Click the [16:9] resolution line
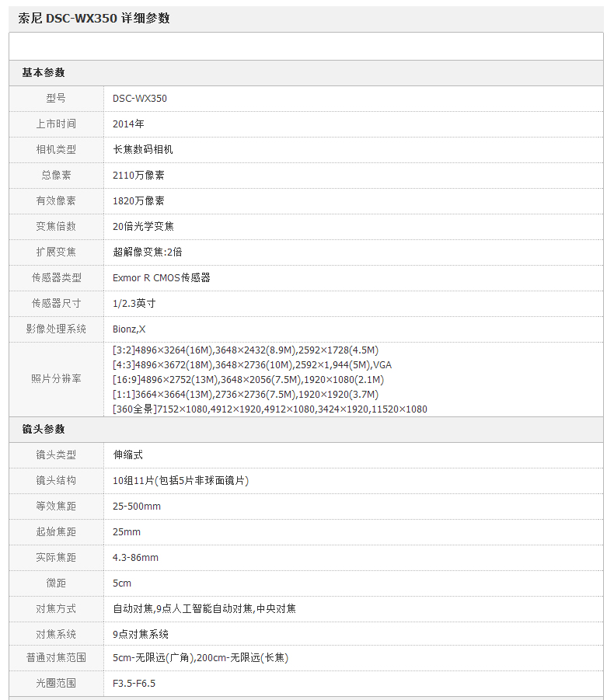 pyautogui.click(x=248, y=379)
